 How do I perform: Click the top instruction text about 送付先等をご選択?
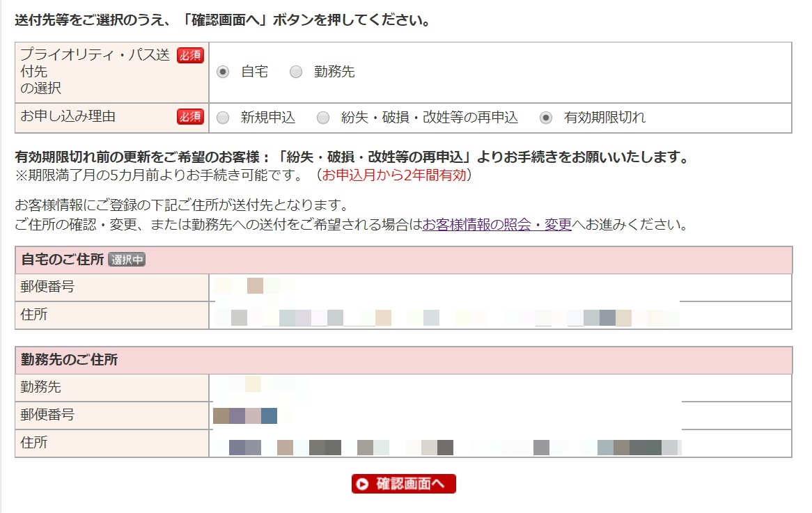click(x=223, y=20)
